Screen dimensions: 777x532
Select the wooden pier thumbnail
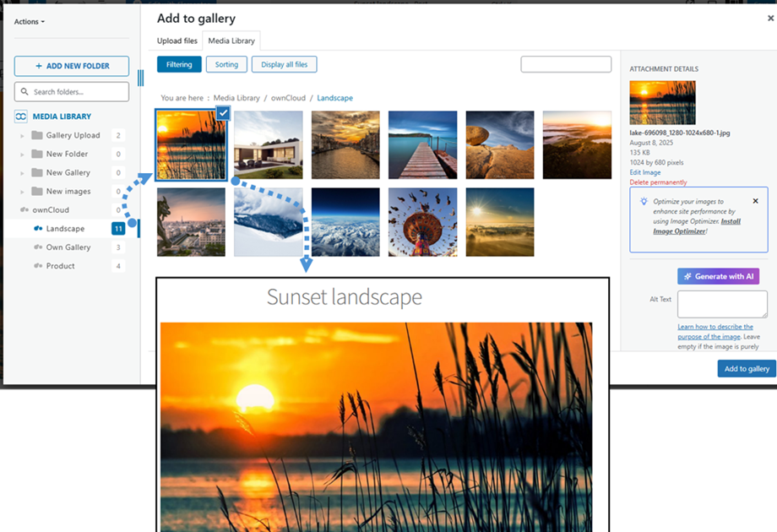[x=422, y=145]
